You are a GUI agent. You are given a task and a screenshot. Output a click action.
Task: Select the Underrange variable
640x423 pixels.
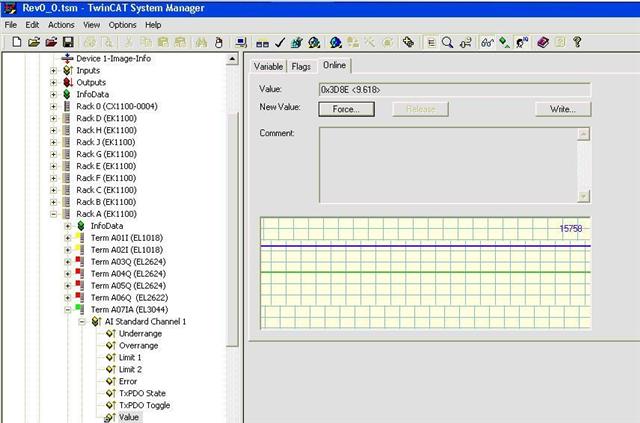coord(140,333)
